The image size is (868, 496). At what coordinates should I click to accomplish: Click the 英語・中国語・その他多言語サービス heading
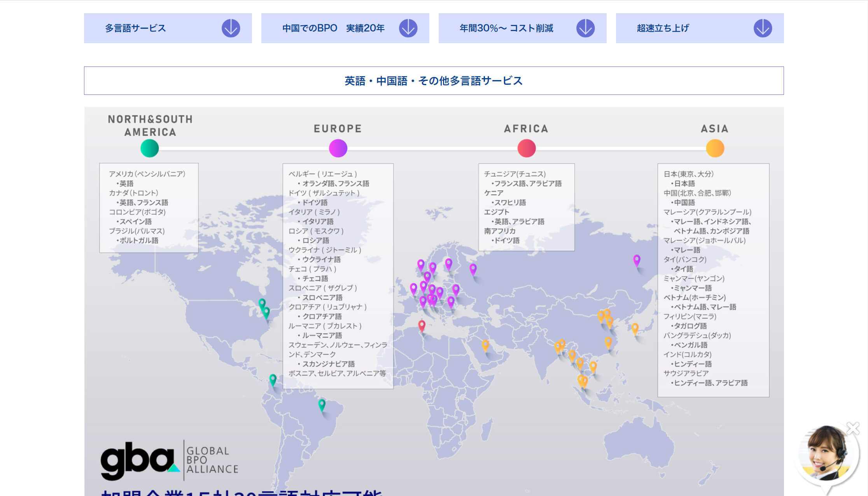tap(434, 81)
